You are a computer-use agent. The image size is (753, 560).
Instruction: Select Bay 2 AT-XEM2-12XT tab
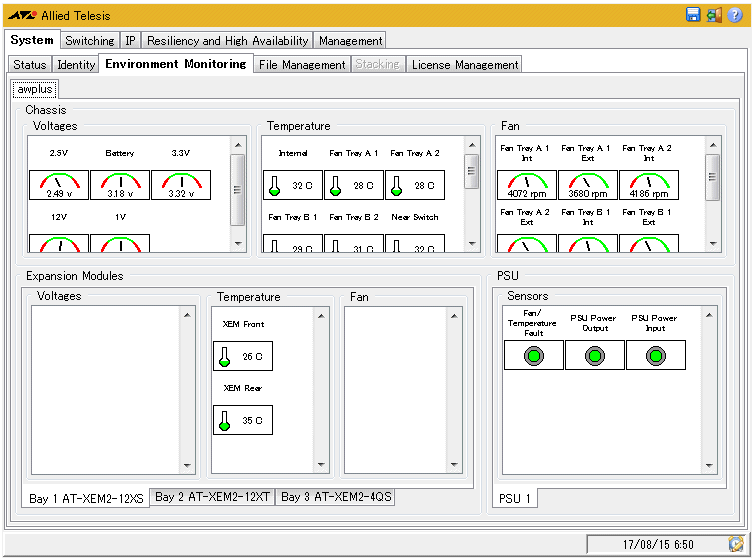[x=212, y=497]
